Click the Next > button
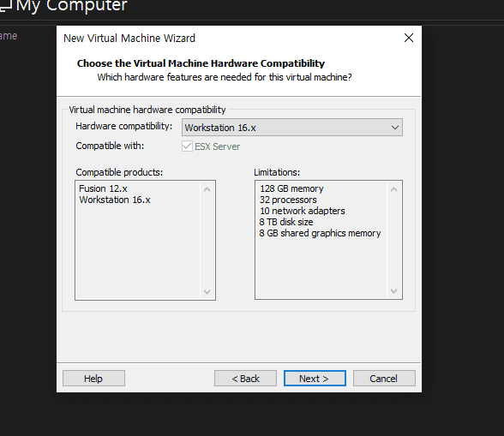 coord(315,379)
